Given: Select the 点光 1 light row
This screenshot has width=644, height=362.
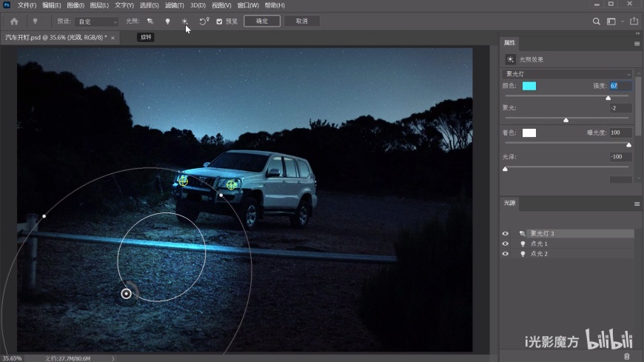Looking at the screenshot, I should coord(567,244).
